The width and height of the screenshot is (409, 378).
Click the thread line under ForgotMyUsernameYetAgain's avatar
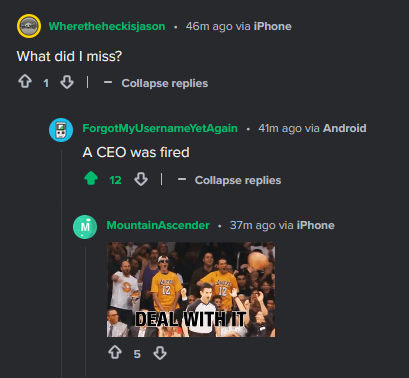tap(61, 264)
